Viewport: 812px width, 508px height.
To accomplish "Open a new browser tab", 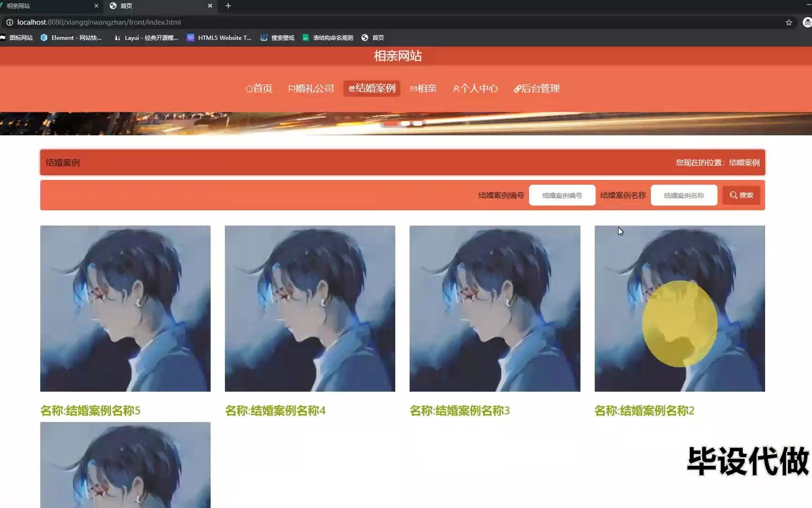I will [x=228, y=6].
